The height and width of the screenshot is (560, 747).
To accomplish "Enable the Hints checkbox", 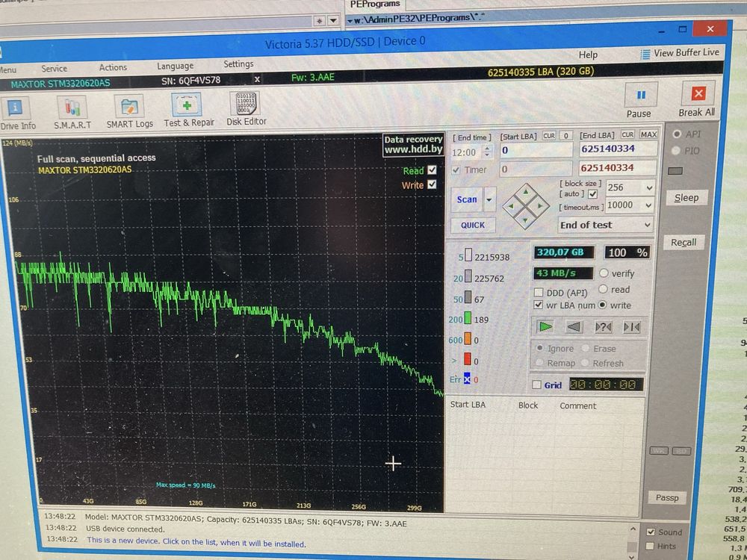I will [650, 547].
